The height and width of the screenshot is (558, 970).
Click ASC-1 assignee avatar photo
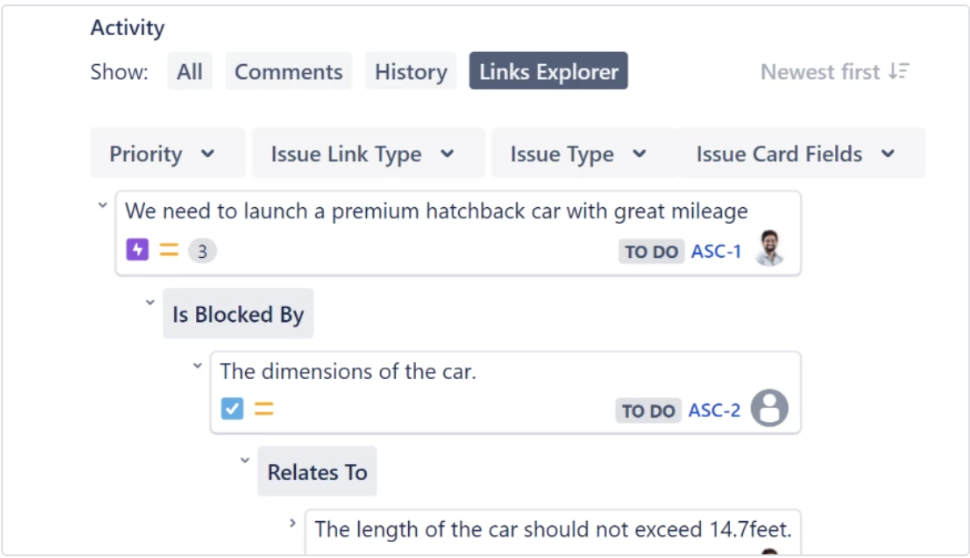click(x=770, y=248)
